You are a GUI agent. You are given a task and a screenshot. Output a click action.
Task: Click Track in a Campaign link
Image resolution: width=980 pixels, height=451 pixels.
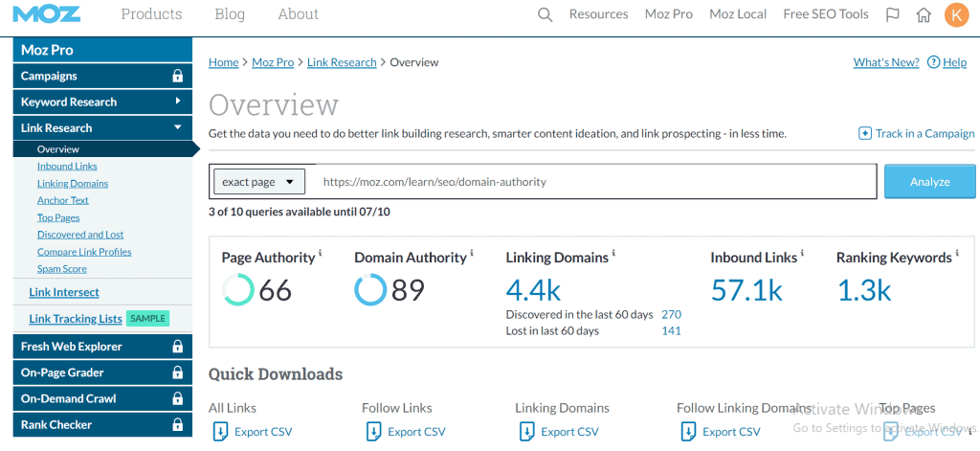pos(925,133)
